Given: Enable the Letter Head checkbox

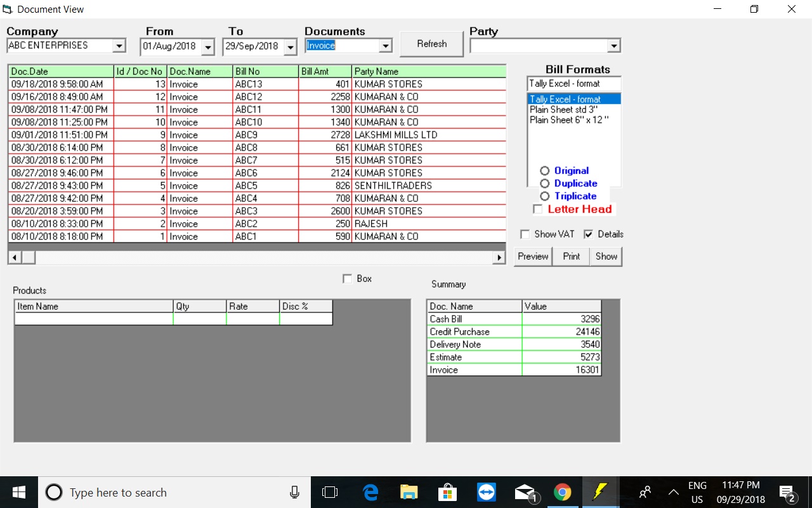Looking at the screenshot, I should pyautogui.click(x=537, y=210).
